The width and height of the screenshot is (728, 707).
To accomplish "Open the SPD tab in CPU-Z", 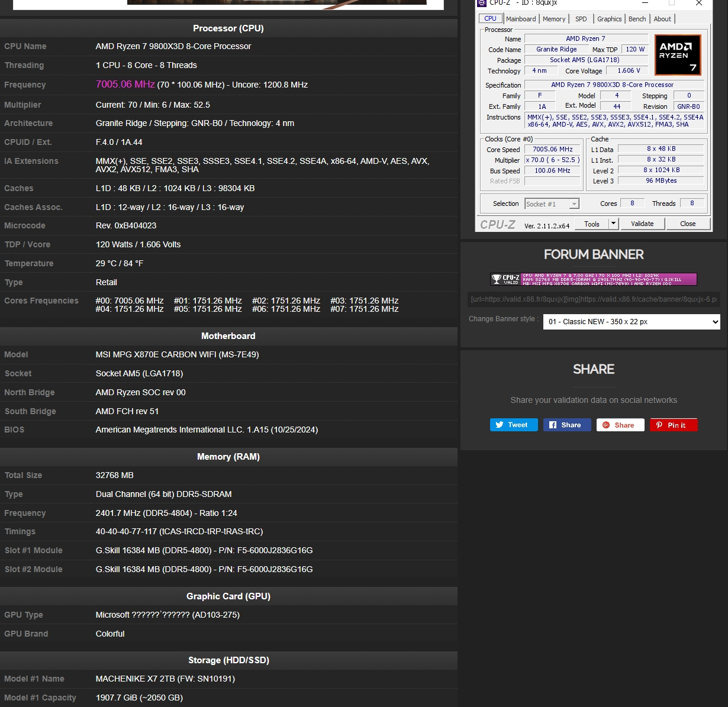I will click(581, 19).
